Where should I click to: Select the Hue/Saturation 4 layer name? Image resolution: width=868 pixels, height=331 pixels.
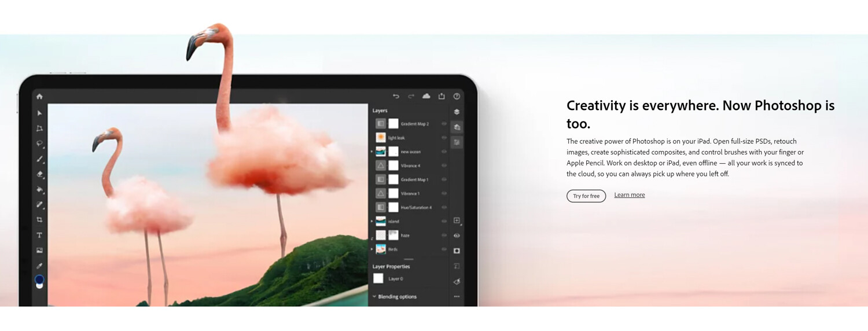(416, 207)
